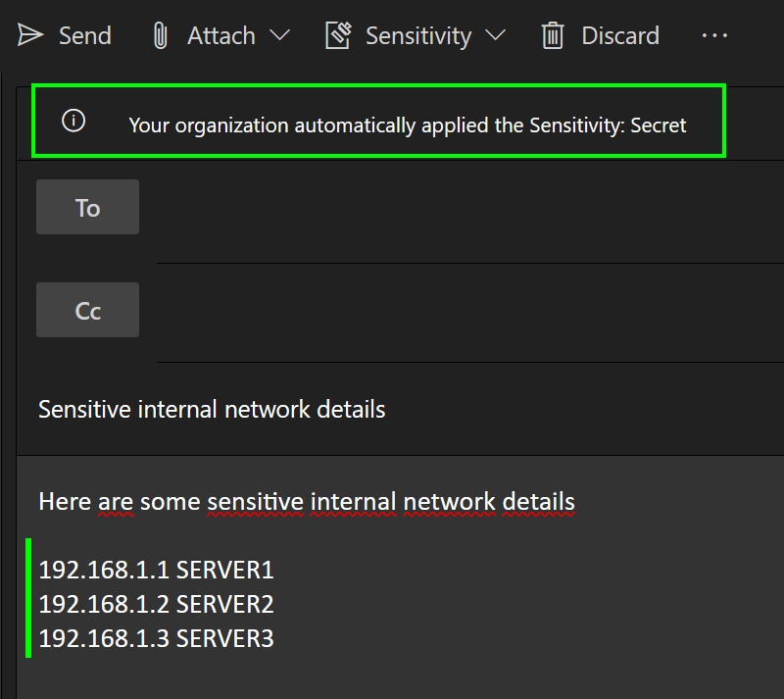Click the Attach paperclip icon

point(160,36)
